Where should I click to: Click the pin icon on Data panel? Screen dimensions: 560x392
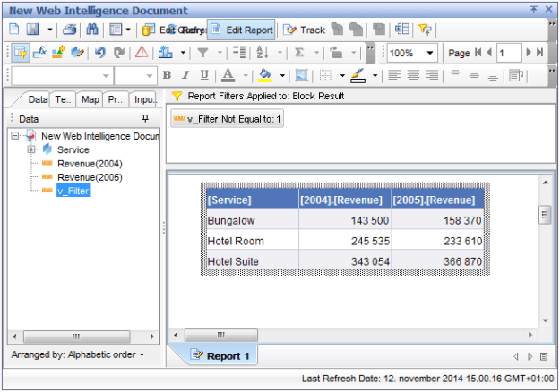pyautogui.click(x=145, y=118)
